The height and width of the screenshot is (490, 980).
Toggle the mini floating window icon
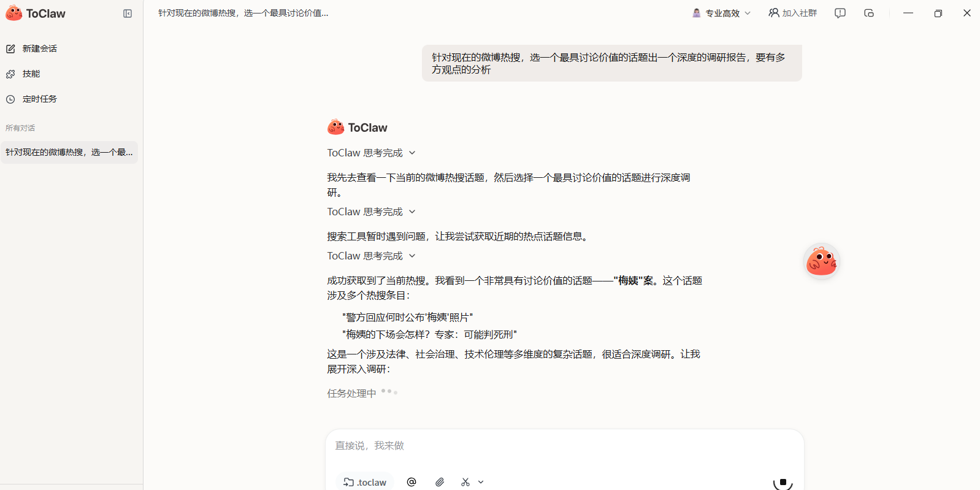tap(869, 13)
